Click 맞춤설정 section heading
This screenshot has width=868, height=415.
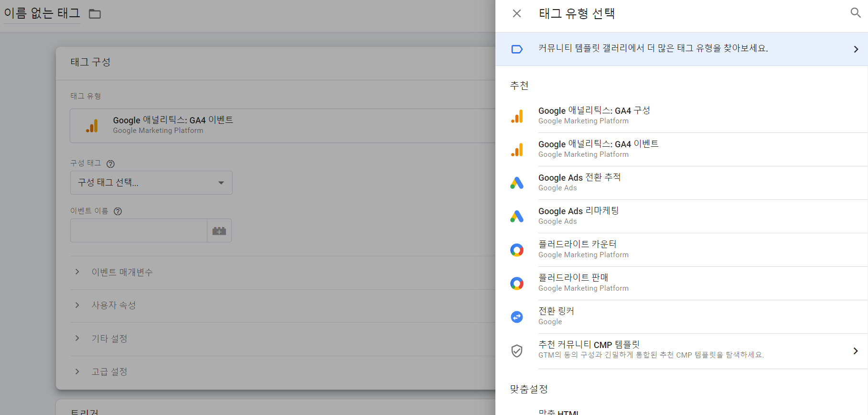[x=529, y=389]
